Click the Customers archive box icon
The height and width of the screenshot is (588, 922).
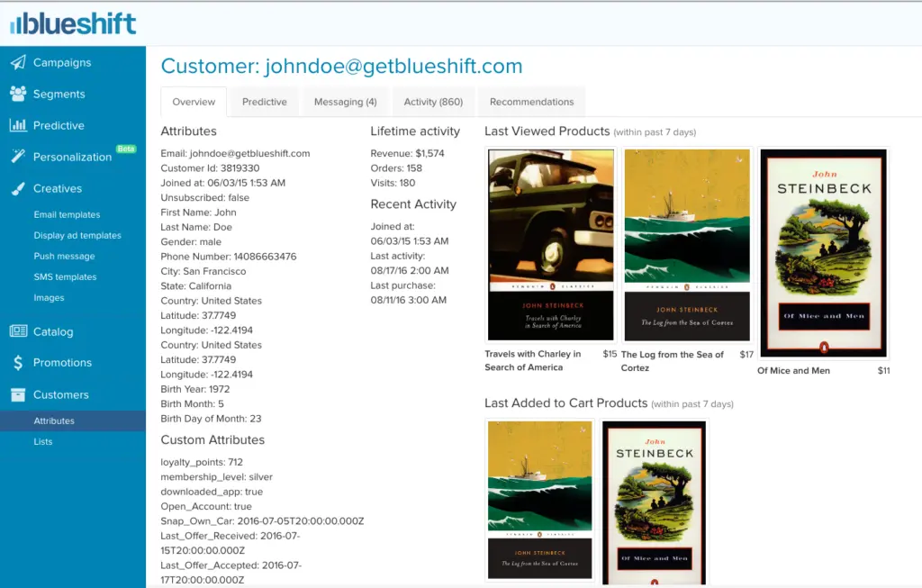coord(18,394)
